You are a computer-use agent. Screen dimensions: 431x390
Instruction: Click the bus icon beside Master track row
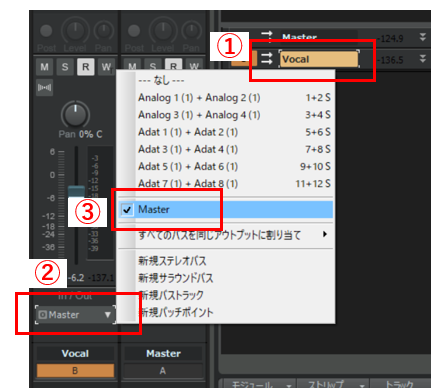[x=266, y=36]
